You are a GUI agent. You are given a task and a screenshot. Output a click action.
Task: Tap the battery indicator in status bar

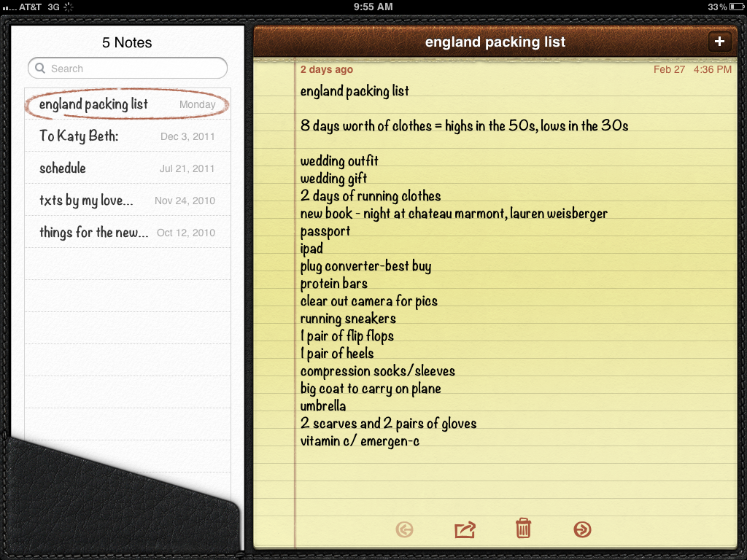(x=736, y=7)
